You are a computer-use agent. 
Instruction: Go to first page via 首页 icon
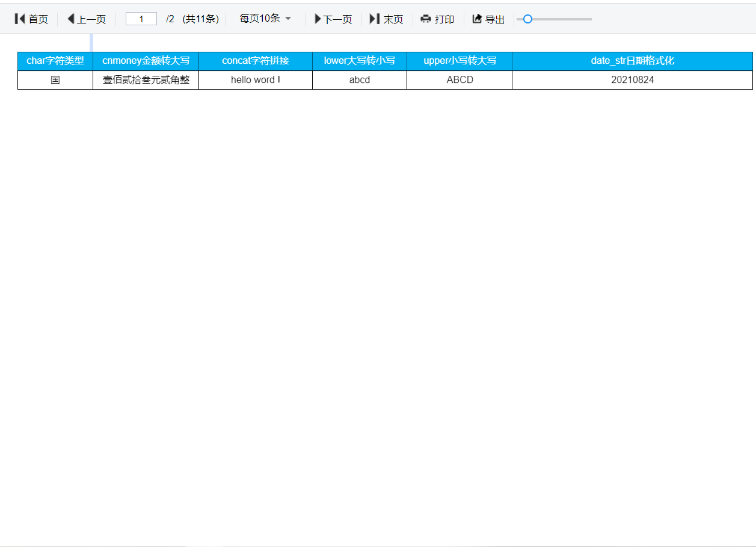pos(20,19)
